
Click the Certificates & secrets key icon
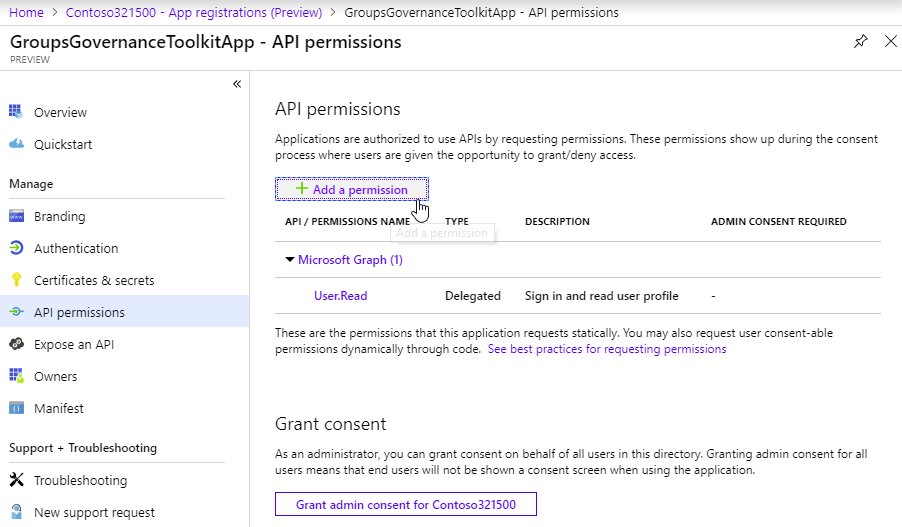(x=16, y=280)
